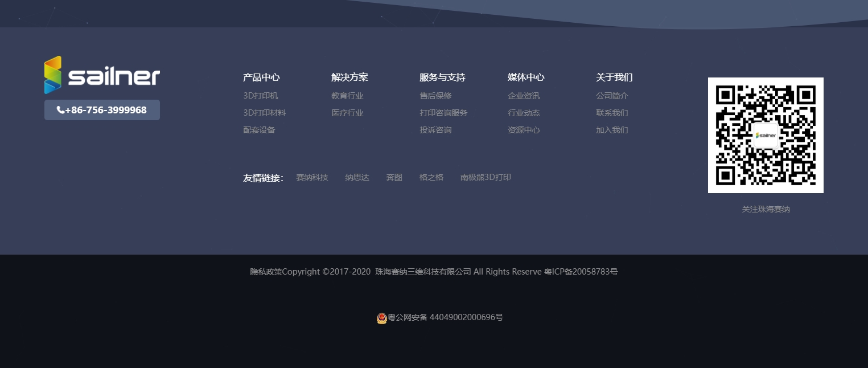
Task: Open the 南极熊3D打印 partner link
Action: (x=485, y=177)
